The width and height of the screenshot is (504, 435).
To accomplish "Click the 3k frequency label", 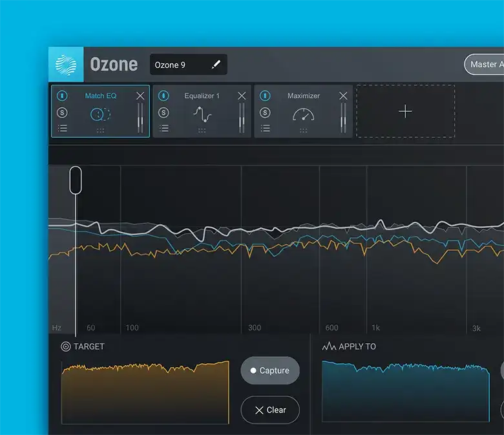I will tap(476, 328).
